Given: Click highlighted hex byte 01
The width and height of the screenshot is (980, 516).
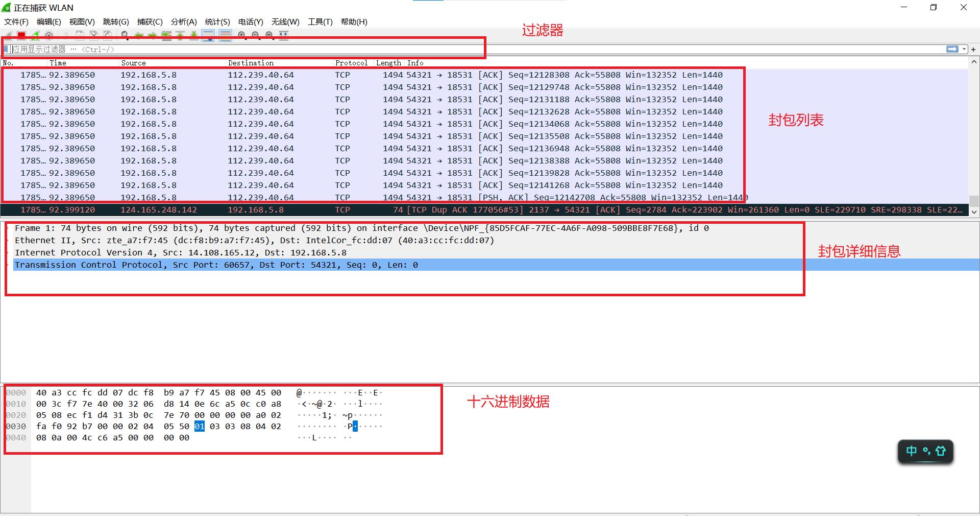Looking at the screenshot, I should (200, 426).
